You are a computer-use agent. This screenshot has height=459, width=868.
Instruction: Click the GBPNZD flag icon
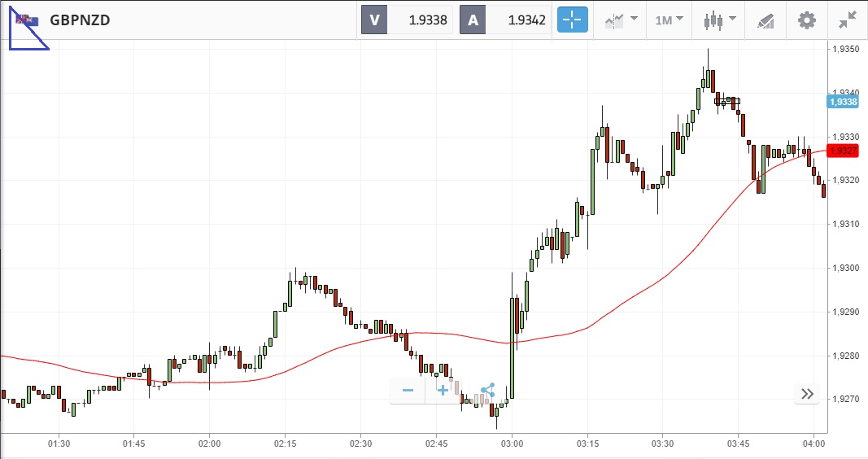(27, 20)
